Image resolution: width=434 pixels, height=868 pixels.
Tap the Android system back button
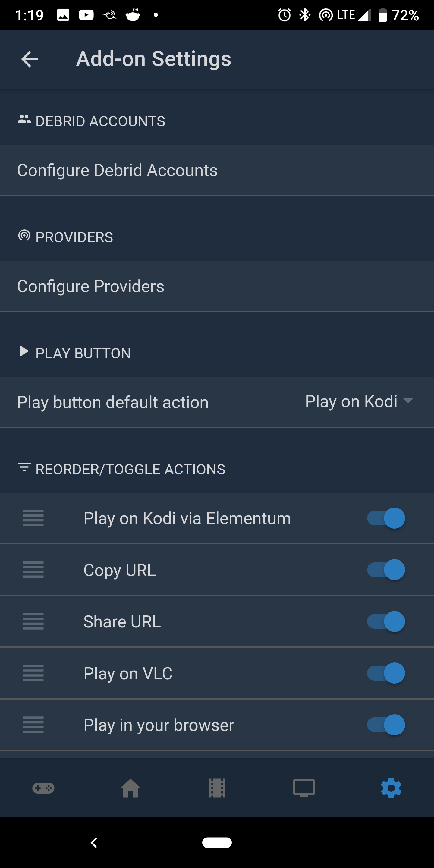pyautogui.click(x=94, y=843)
